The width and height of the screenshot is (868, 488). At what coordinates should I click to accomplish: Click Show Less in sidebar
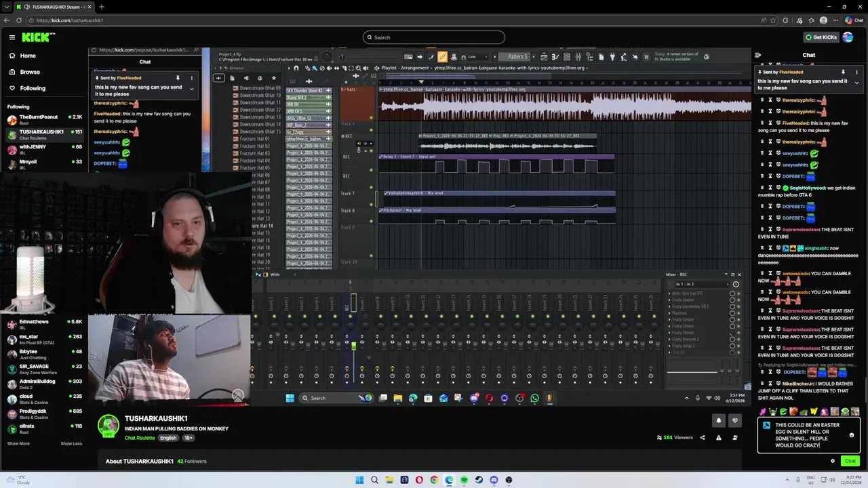[71, 443]
